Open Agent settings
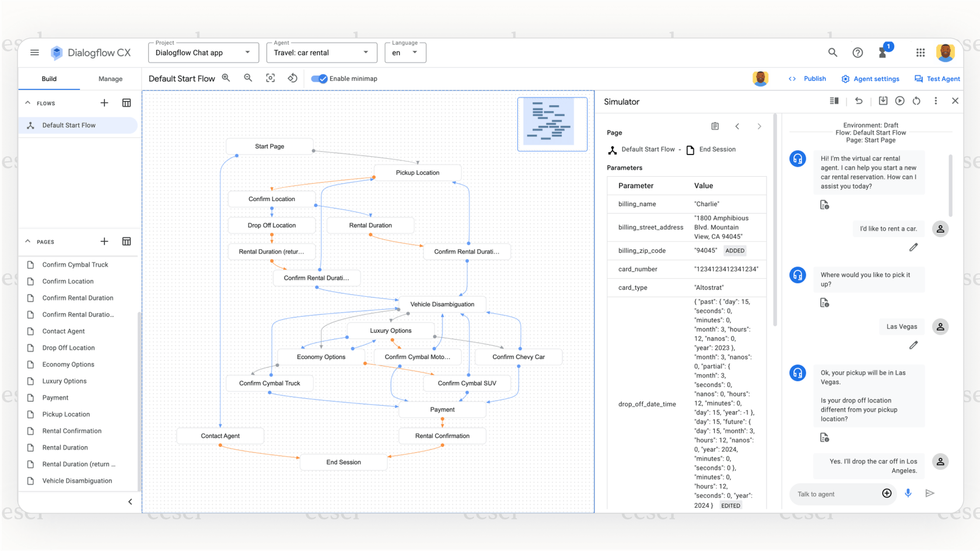 coord(870,79)
